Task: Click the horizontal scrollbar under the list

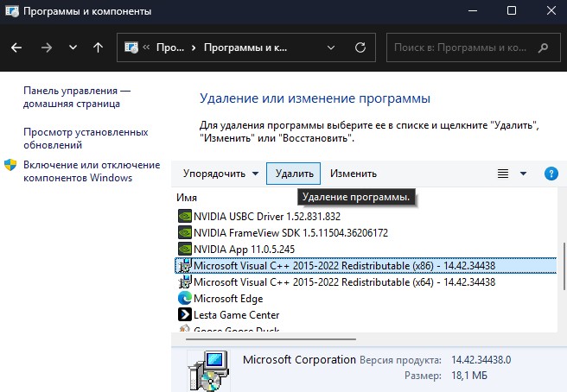Action: [271, 339]
